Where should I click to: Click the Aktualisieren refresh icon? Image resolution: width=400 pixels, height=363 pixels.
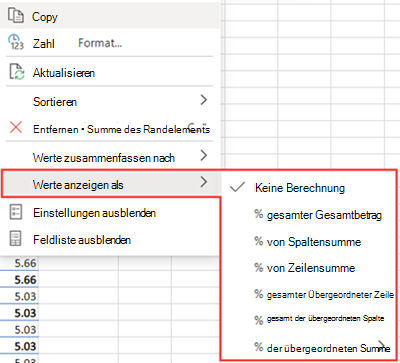[16, 72]
